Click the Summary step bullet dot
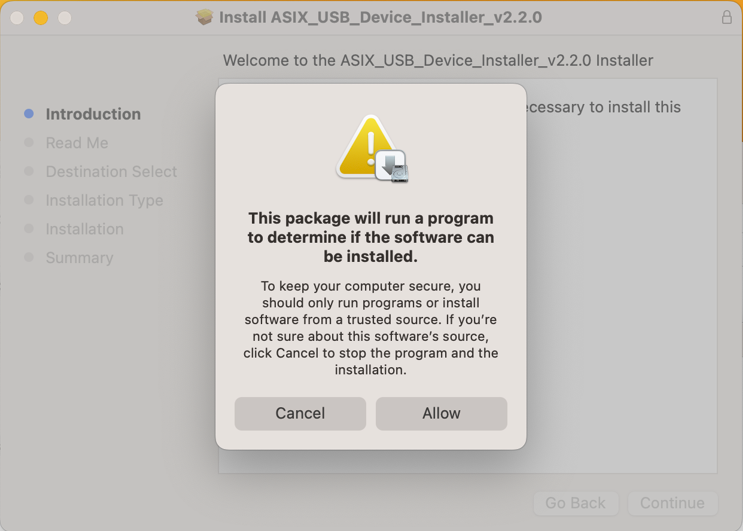Viewport: 743px width, 531px height. coord(29,257)
